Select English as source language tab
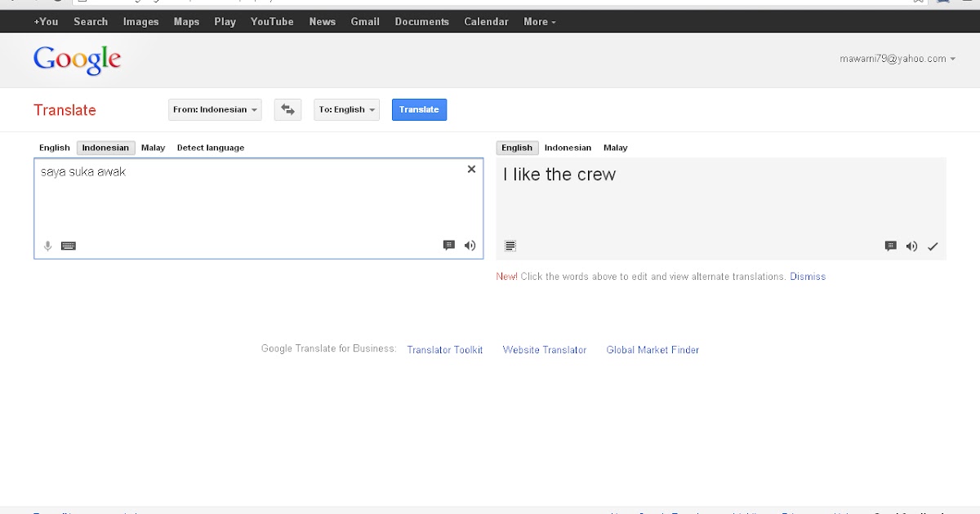Viewport: 980px width, 514px height. 55,148
